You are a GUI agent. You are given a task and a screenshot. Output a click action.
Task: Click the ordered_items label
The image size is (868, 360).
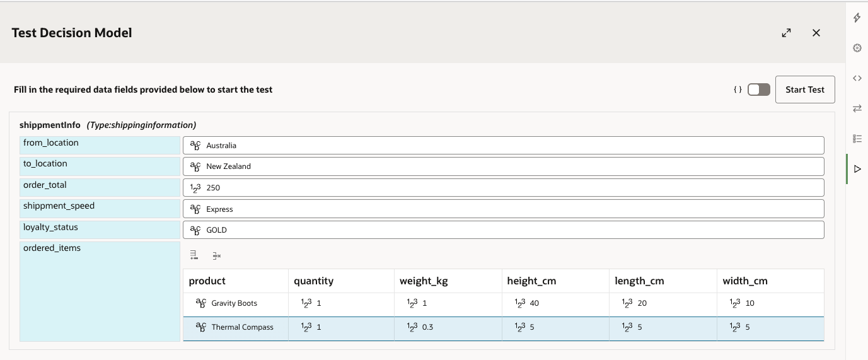(52, 248)
